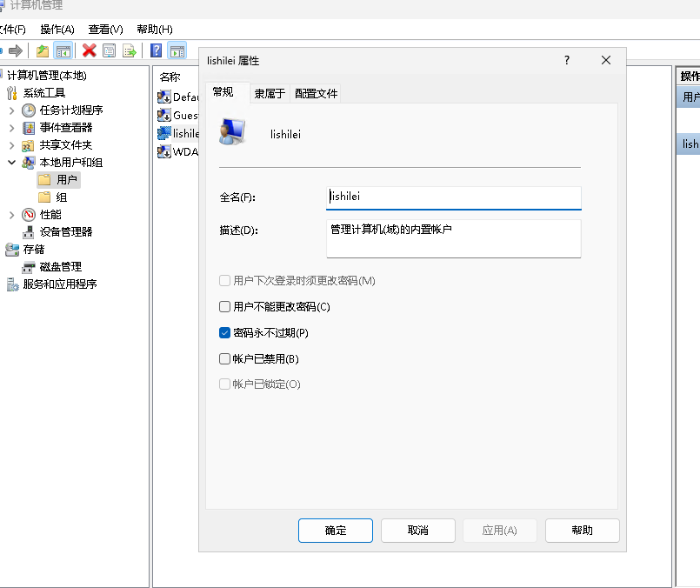This screenshot has height=588, width=700.
Task: Uncheck 密码永不过期 checkbox
Action: 225,333
